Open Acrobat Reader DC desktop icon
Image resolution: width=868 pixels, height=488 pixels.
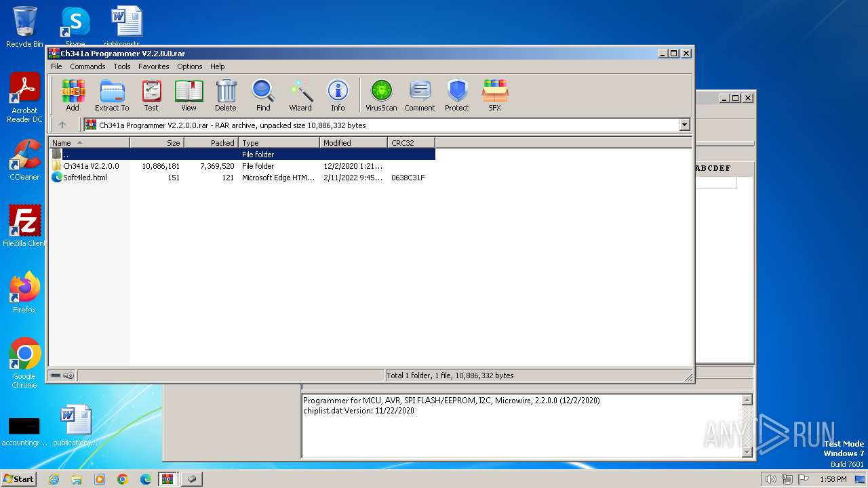coord(24,98)
